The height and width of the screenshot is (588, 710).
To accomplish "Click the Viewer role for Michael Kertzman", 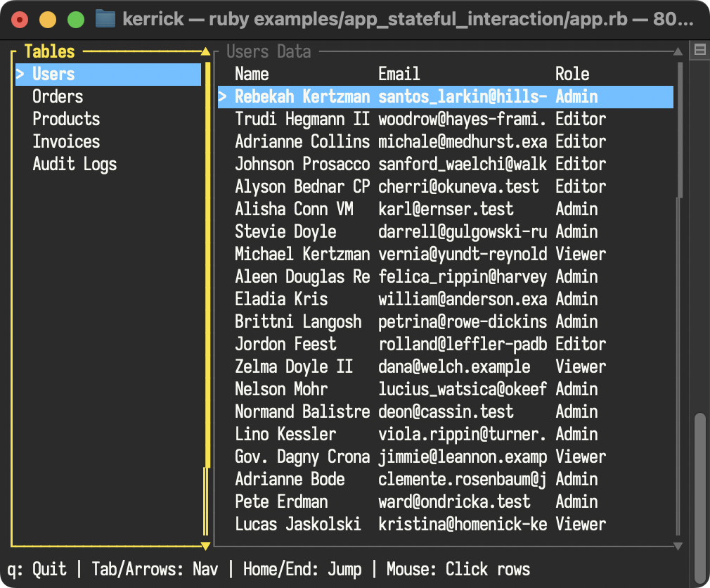I will (581, 254).
